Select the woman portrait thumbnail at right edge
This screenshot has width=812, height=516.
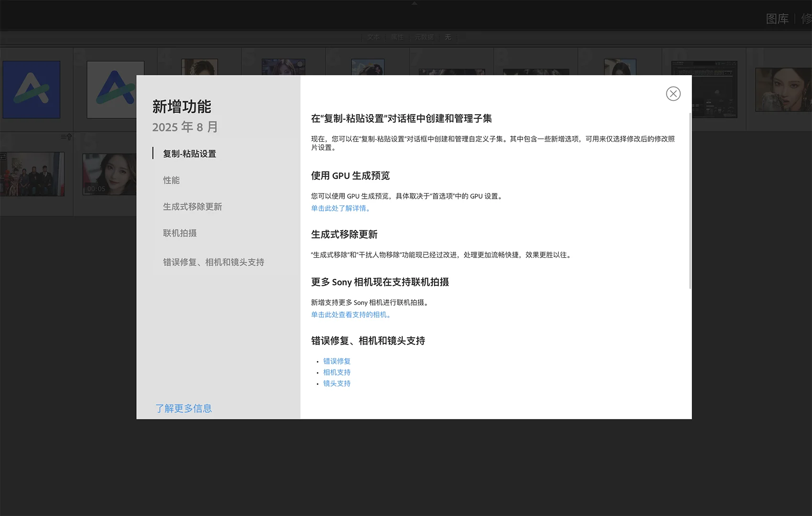(x=783, y=89)
